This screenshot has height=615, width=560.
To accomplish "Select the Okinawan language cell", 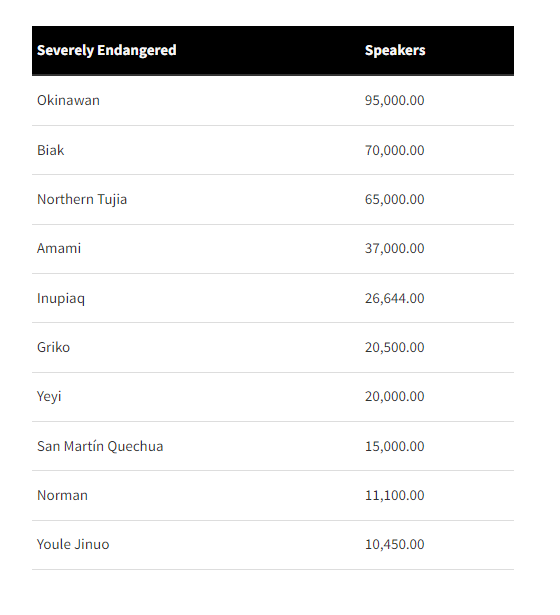I will coord(68,100).
